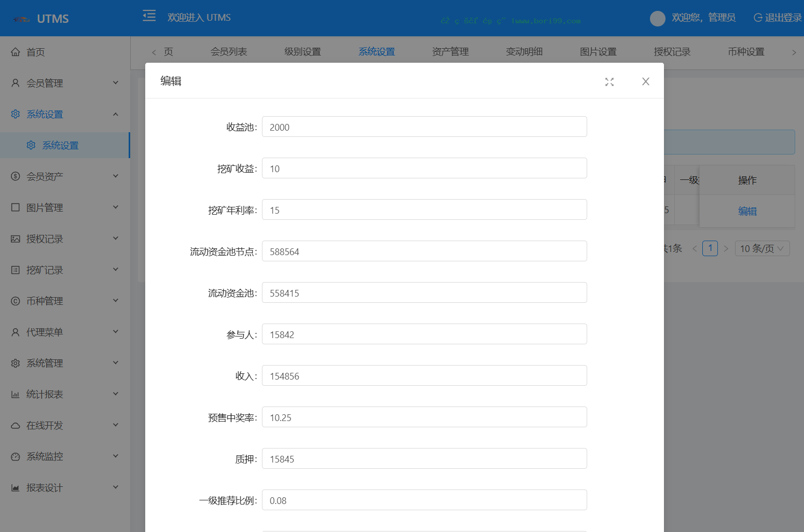
Task: Switch to the 系统设置 tab
Action: tap(377, 52)
